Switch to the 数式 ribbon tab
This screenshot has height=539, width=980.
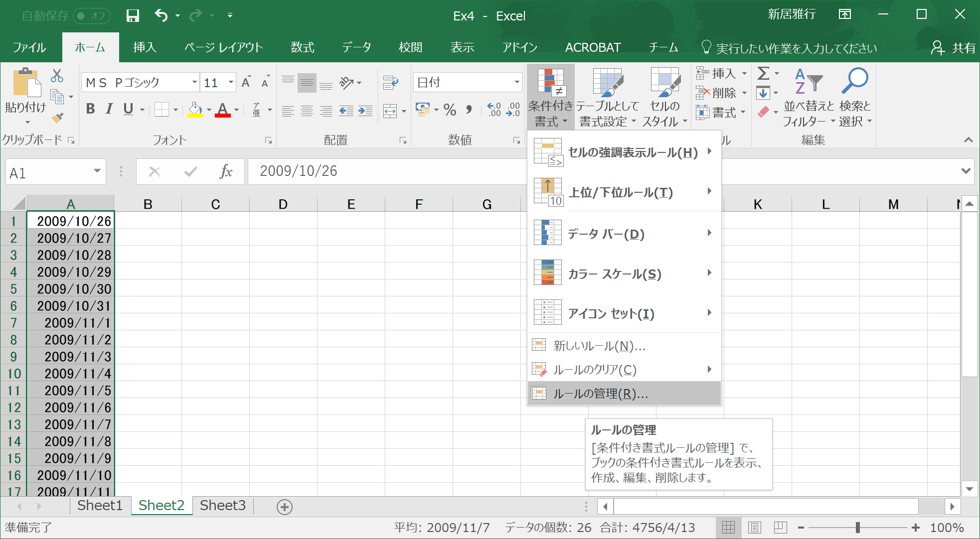coord(302,48)
